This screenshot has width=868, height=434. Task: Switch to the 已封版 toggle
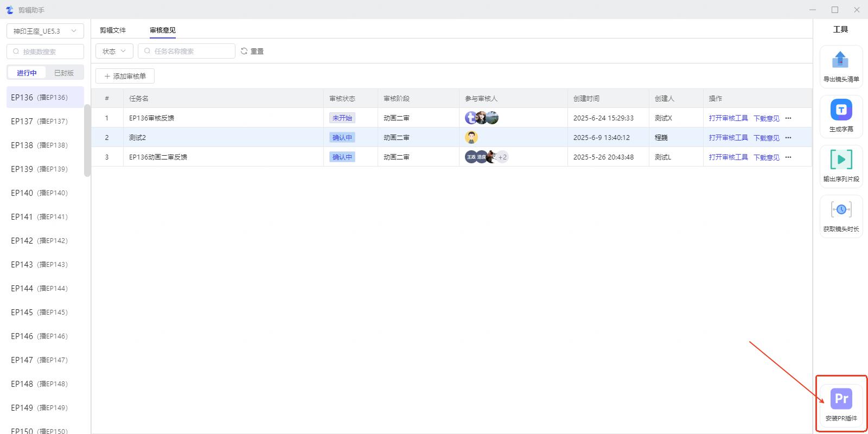tap(64, 73)
